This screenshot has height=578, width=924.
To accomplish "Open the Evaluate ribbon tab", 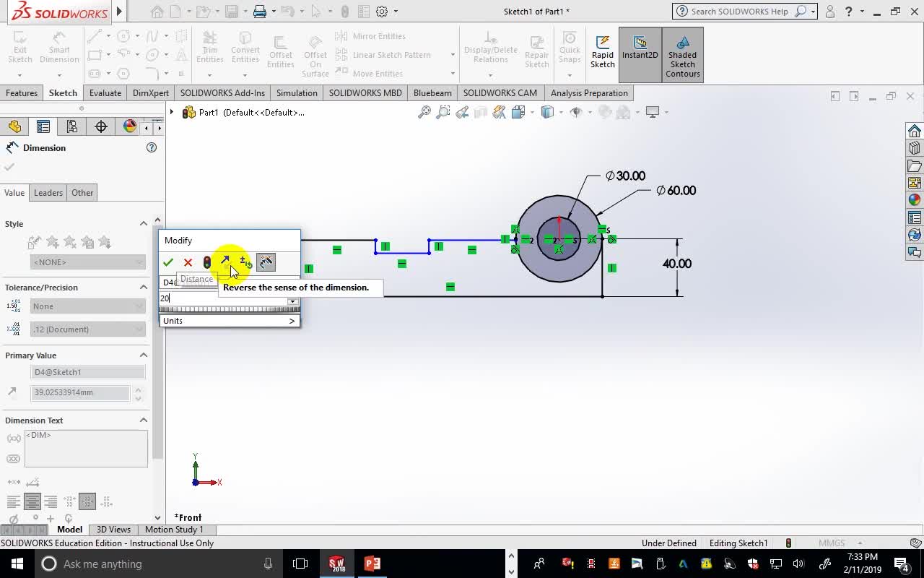I will coord(105,93).
